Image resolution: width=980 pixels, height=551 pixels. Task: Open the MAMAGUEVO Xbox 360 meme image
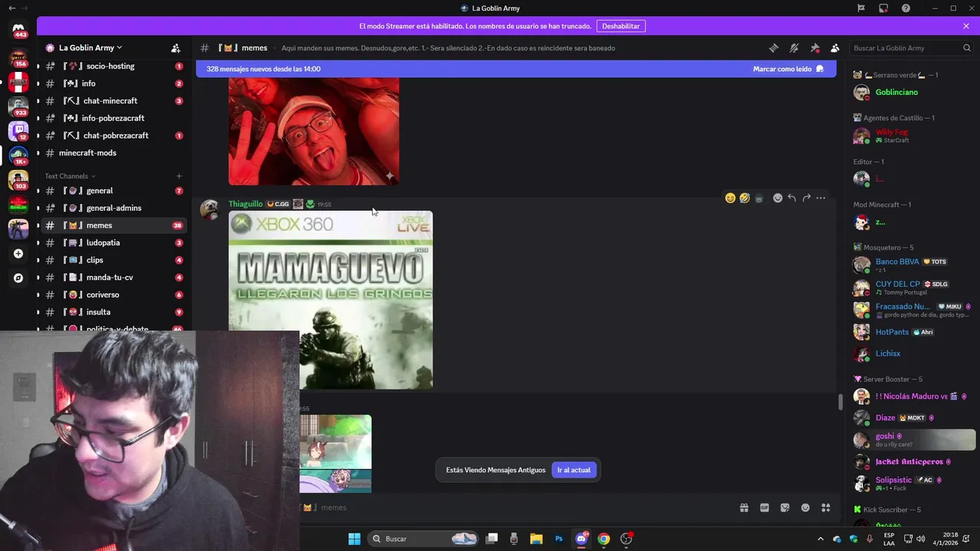pyautogui.click(x=331, y=300)
